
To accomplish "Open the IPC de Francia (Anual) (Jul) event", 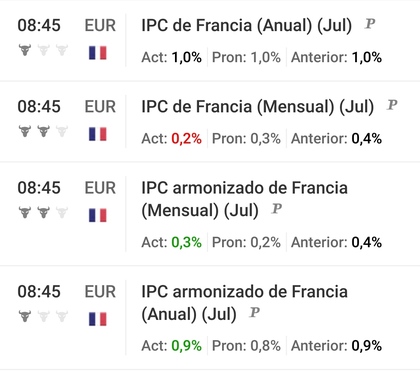I will [247, 25].
